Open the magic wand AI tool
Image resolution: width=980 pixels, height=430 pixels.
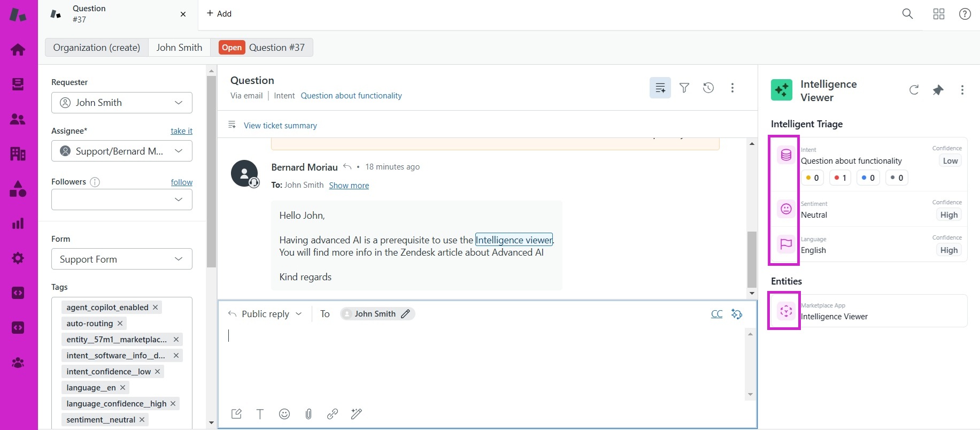(x=357, y=414)
